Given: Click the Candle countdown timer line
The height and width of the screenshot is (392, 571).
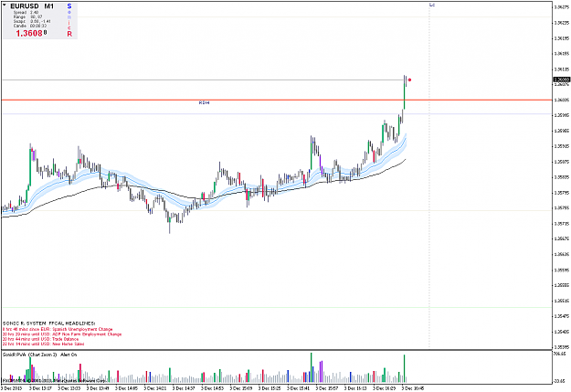Looking at the screenshot, I should point(30,26).
